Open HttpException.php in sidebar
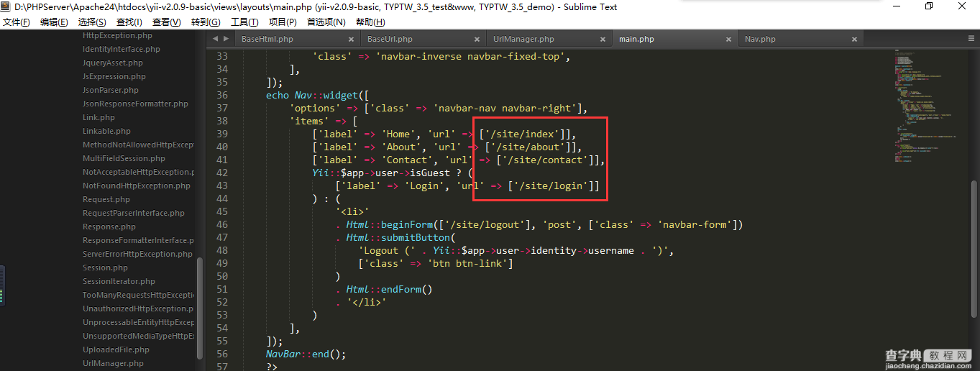 tap(117, 35)
